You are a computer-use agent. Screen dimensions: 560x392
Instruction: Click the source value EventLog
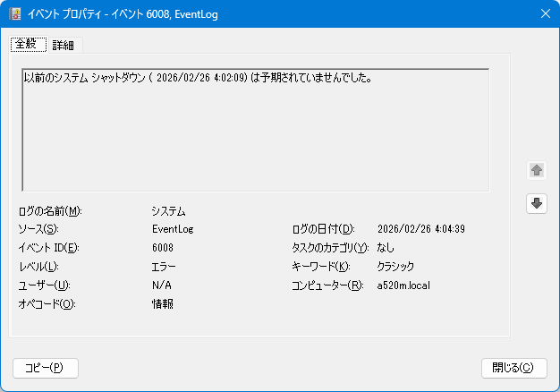pyautogui.click(x=173, y=229)
